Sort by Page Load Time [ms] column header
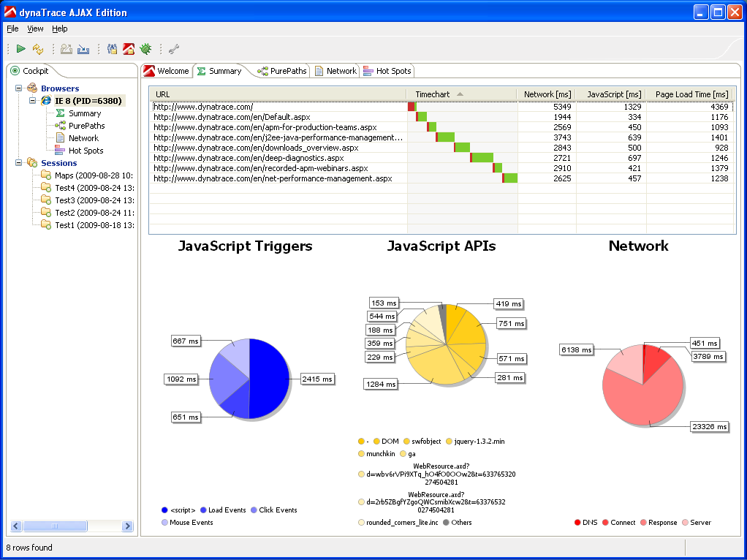Screen dimensions: 747x560 [x=691, y=94]
